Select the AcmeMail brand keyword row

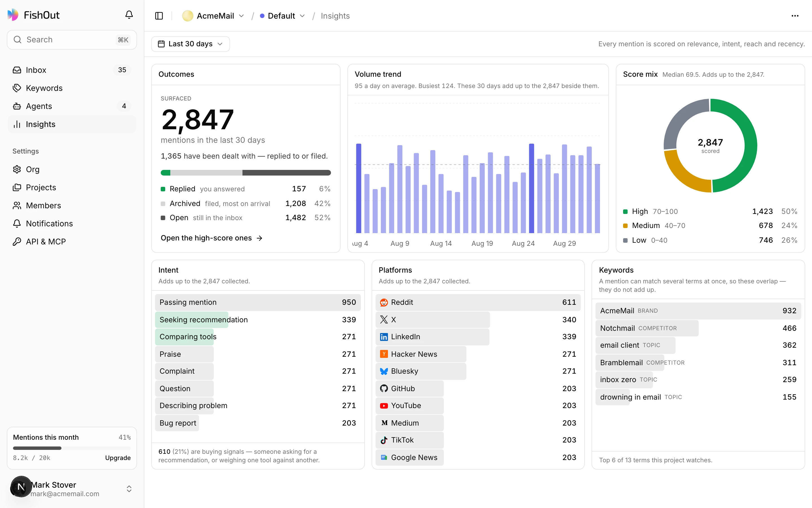698,311
